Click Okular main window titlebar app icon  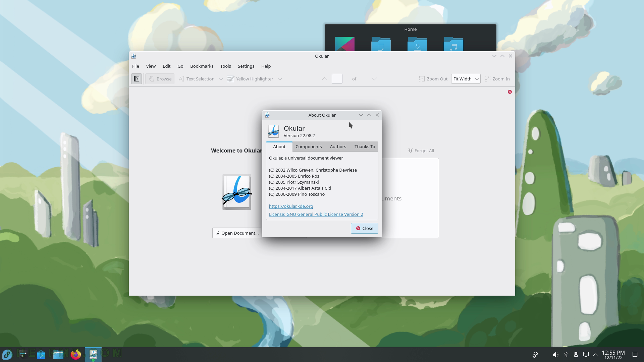133,56
